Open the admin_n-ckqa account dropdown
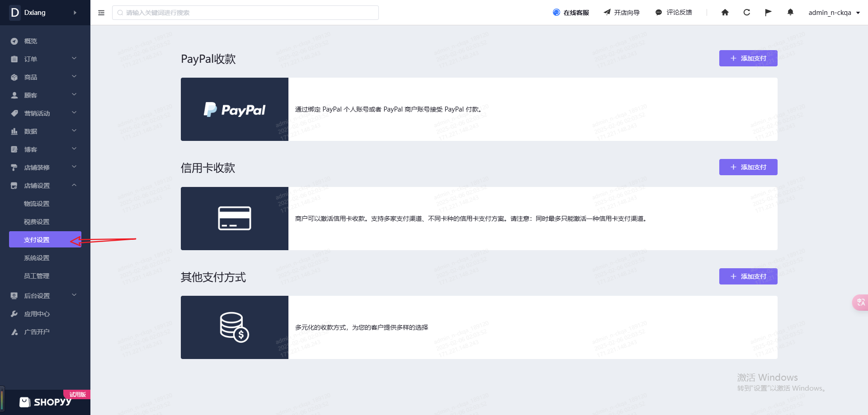This screenshot has width=868, height=415. coord(834,13)
